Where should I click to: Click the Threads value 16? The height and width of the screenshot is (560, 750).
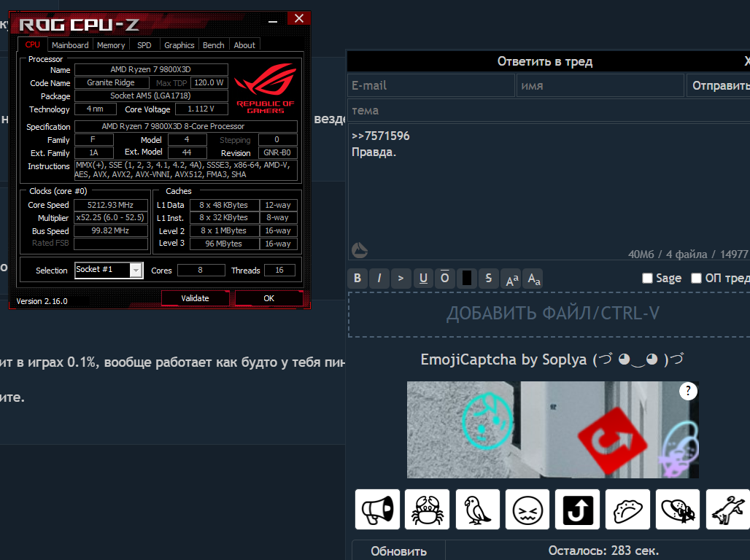(279, 271)
